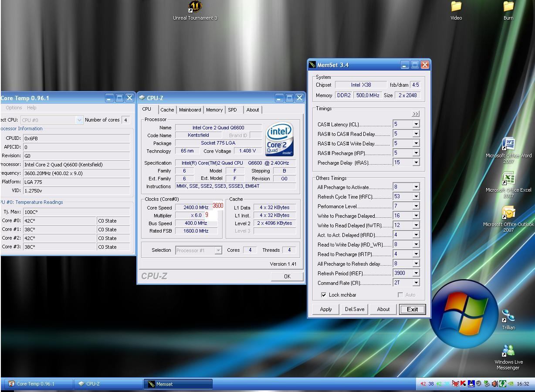The image size is (535, 392).
Task: Click the green square arrow tray icon
Action: tap(503, 384)
